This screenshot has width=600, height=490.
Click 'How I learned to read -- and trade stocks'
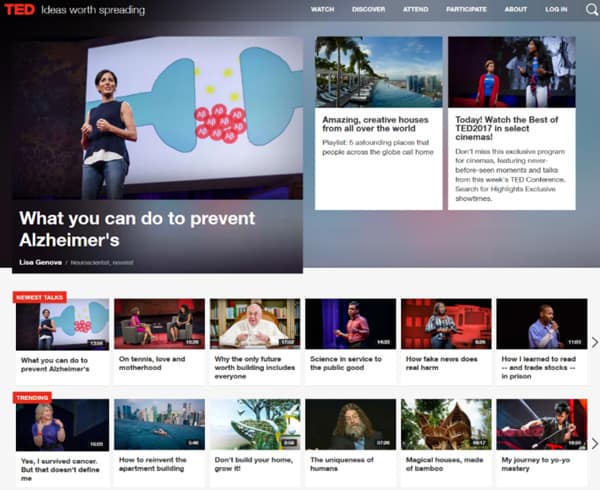pos(538,368)
